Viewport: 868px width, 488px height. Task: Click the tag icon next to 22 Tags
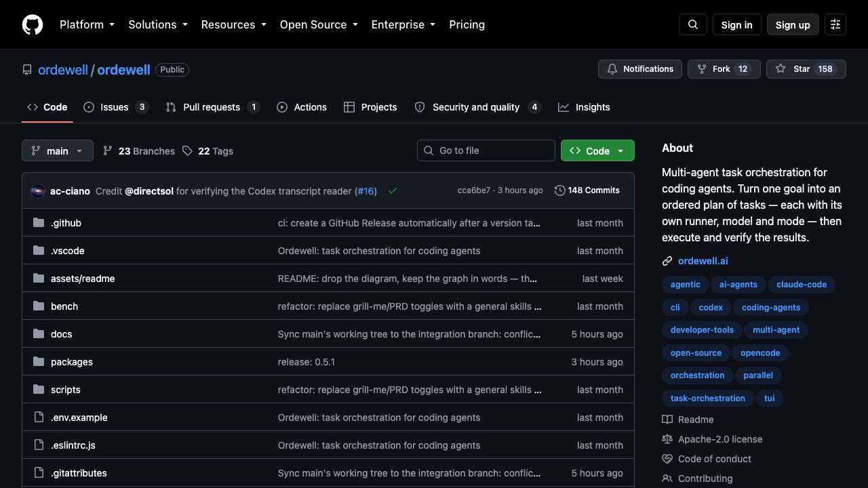(x=187, y=151)
